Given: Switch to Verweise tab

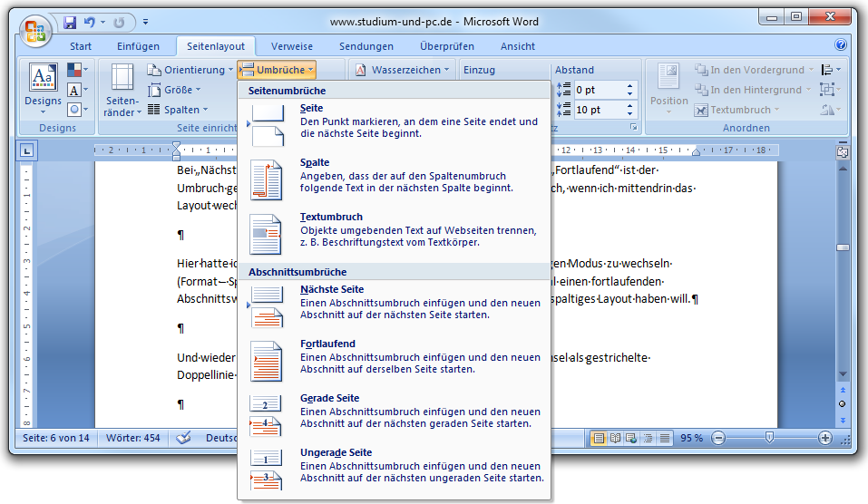Looking at the screenshot, I should [292, 46].
